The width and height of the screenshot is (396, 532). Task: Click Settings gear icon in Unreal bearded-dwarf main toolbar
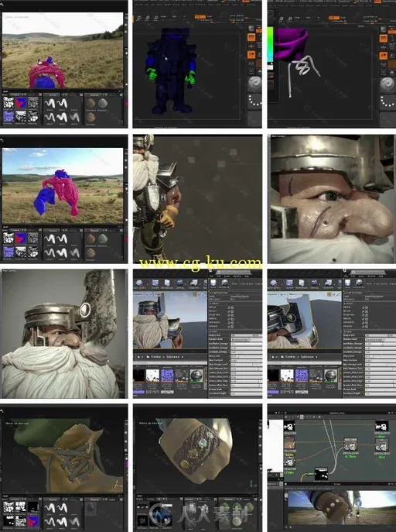coord(180,283)
